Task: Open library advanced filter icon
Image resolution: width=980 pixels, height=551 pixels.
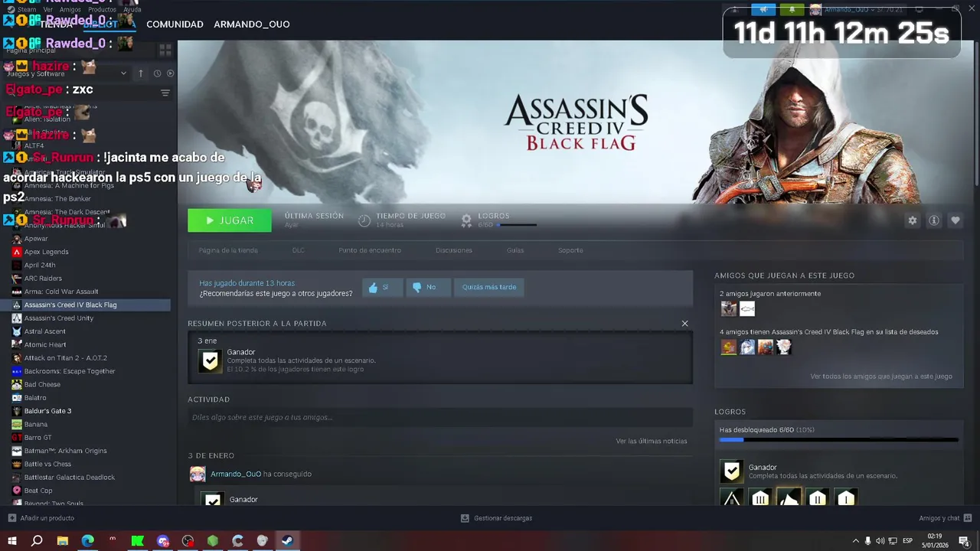Action: tap(165, 93)
